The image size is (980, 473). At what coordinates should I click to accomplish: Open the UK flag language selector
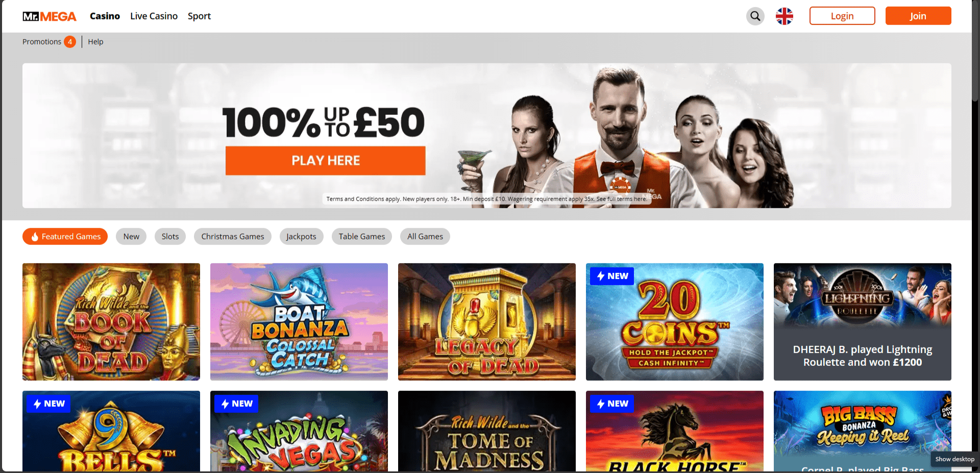pyautogui.click(x=784, y=16)
